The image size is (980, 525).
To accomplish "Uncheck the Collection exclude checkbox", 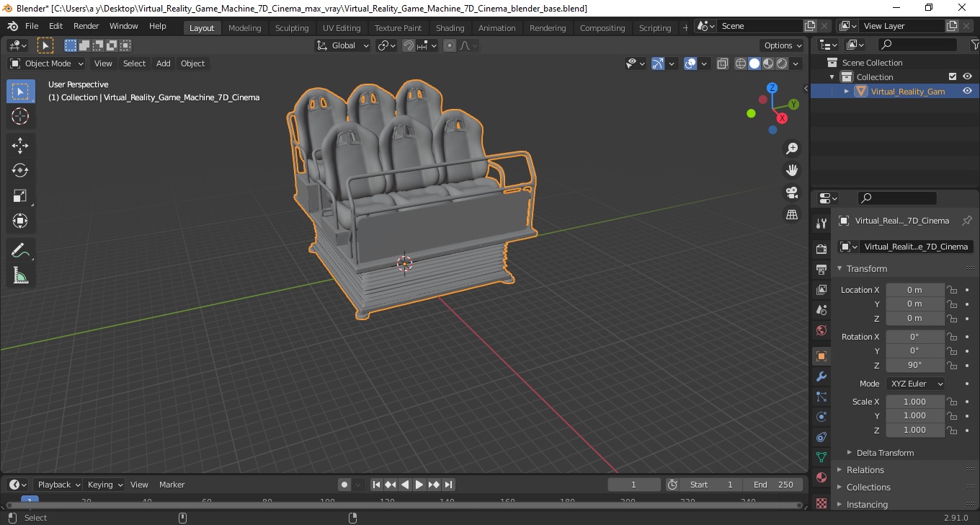I will pyautogui.click(x=953, y=76).
